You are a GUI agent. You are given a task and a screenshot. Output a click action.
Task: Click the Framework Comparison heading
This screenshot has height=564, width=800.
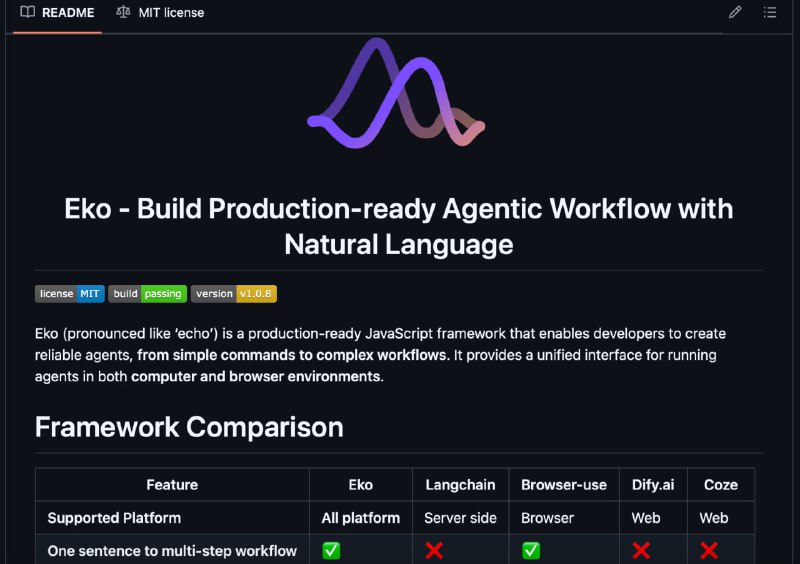coord(189,427)
